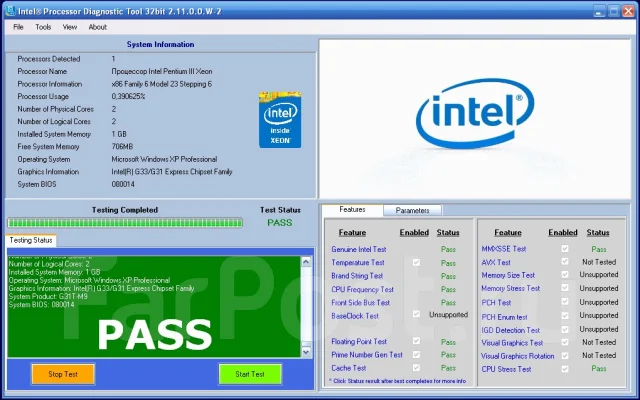Click Pass status of Floating Point Test

coord(448,342)
